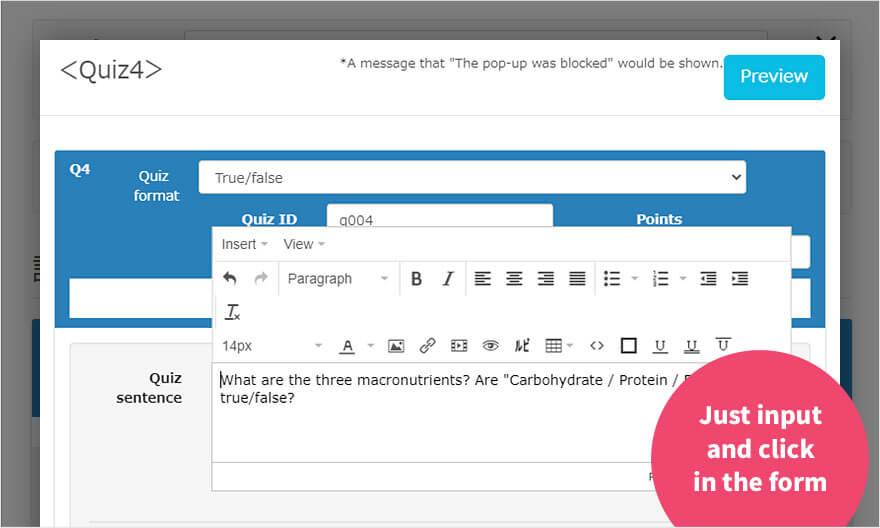Click the Preview button

tap(774, 77)
